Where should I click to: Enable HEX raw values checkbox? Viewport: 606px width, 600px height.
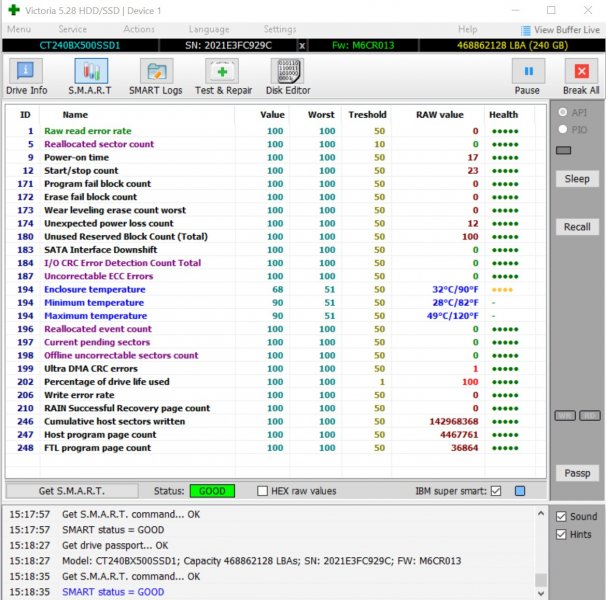[262, 491]
